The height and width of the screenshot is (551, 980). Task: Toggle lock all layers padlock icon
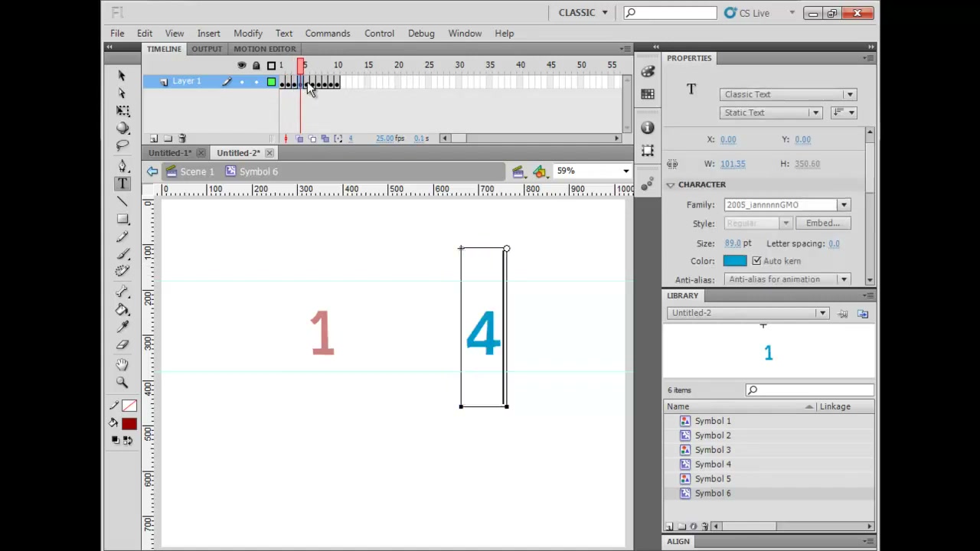pyautogui.click(x=256, y=66)
